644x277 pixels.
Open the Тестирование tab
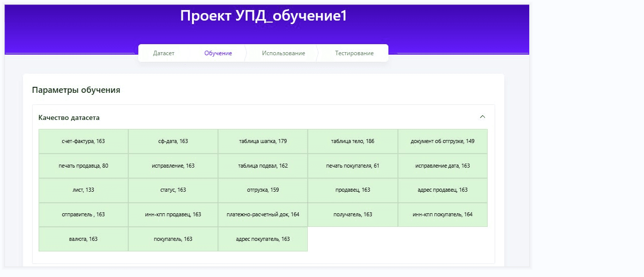coord(354,53)
